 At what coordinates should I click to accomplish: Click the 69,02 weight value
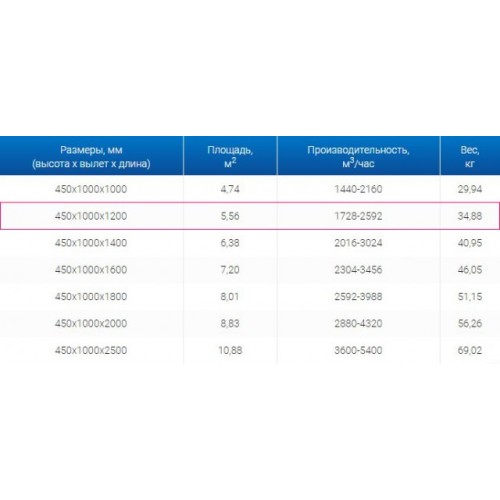click(470, 350)
